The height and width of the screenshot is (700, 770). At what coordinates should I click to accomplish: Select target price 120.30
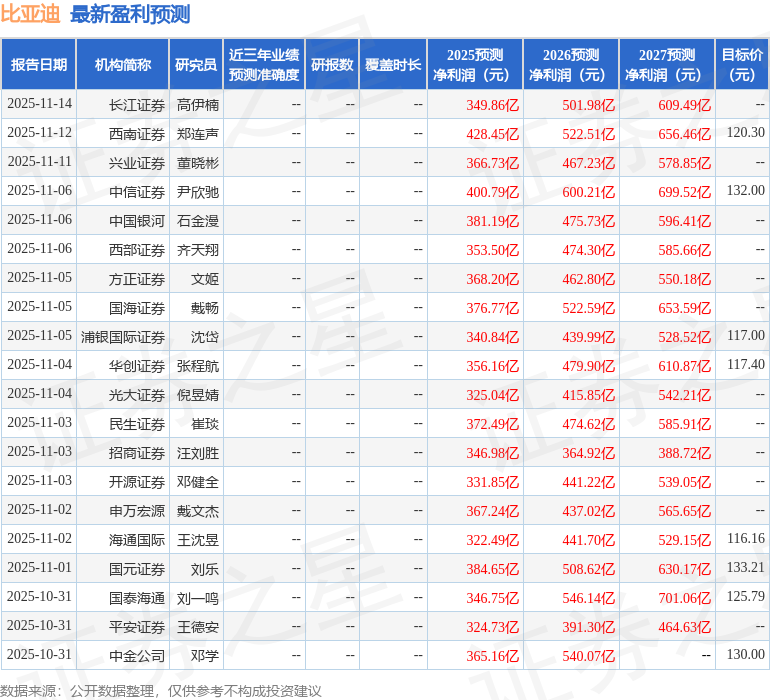745,133
